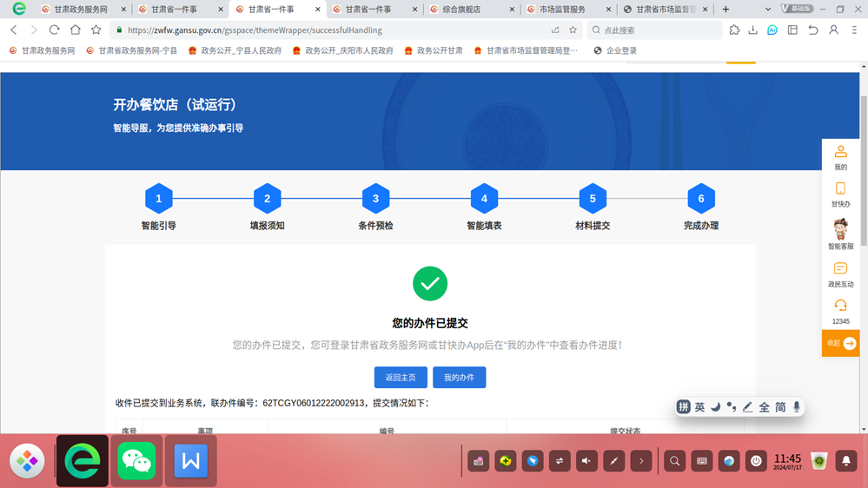Close the 综合旗舰店 tab

[x=512, y=10]
